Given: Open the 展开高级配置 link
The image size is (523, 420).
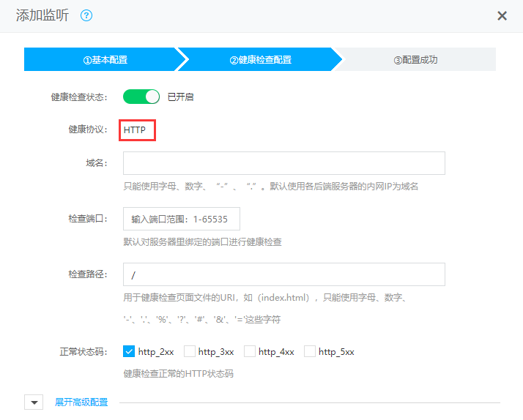Looking at the screenshot, I should 81,402.
